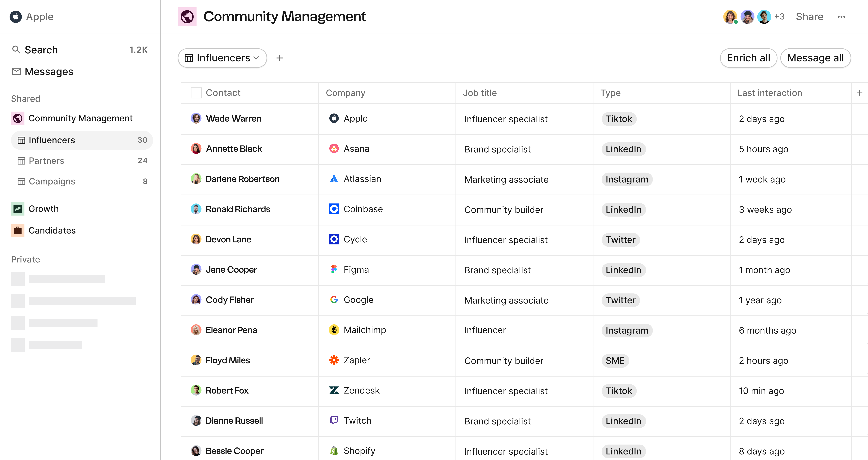Click the Apple company logo beside Wade Warren
868x460 pixels.
tap(334, 118)
